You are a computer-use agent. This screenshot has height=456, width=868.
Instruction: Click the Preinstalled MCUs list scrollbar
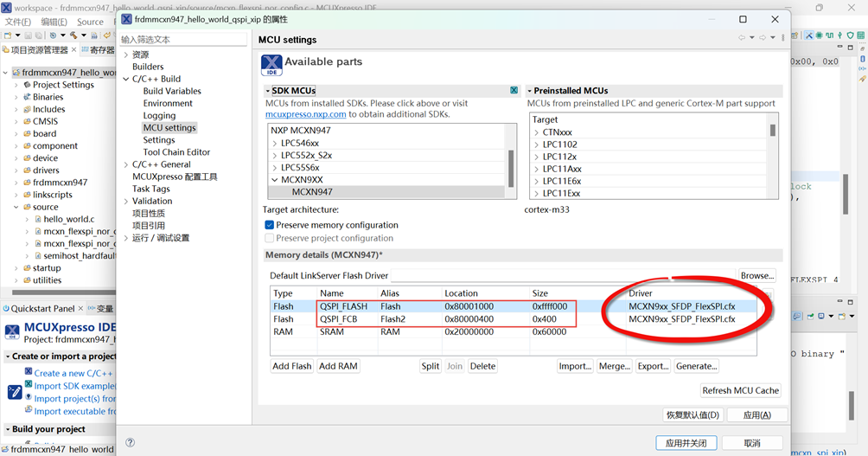[x=772, y=130]
